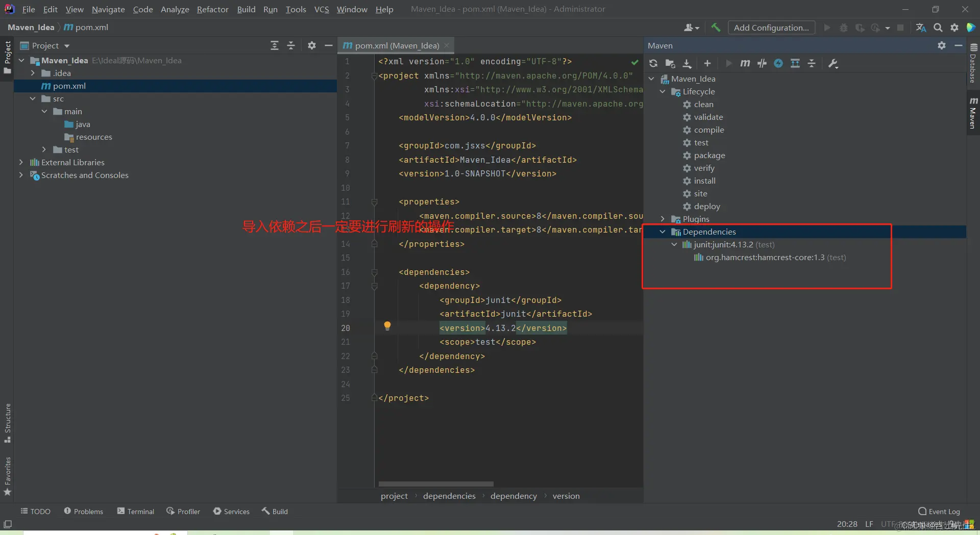
Task: Execute Maven goal with the m icon
Action: tap(745, 63)
